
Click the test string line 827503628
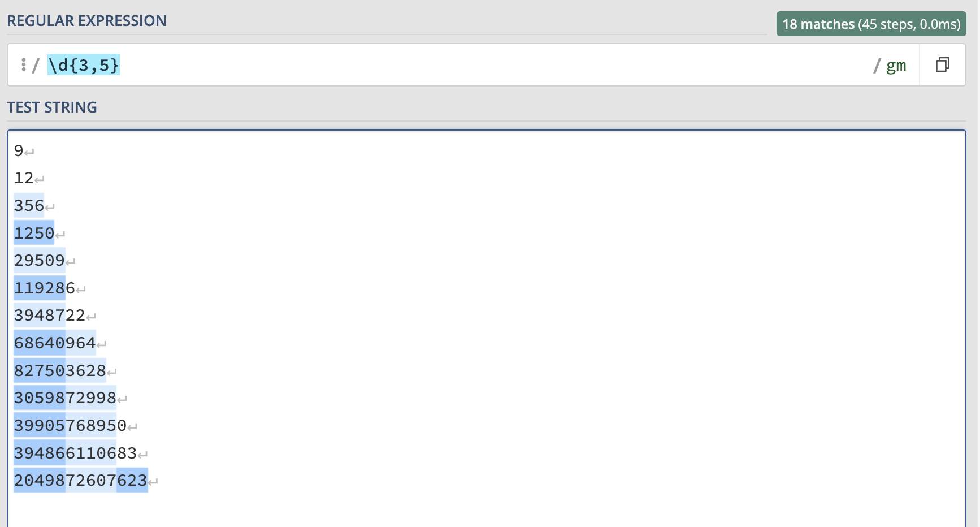60,370
